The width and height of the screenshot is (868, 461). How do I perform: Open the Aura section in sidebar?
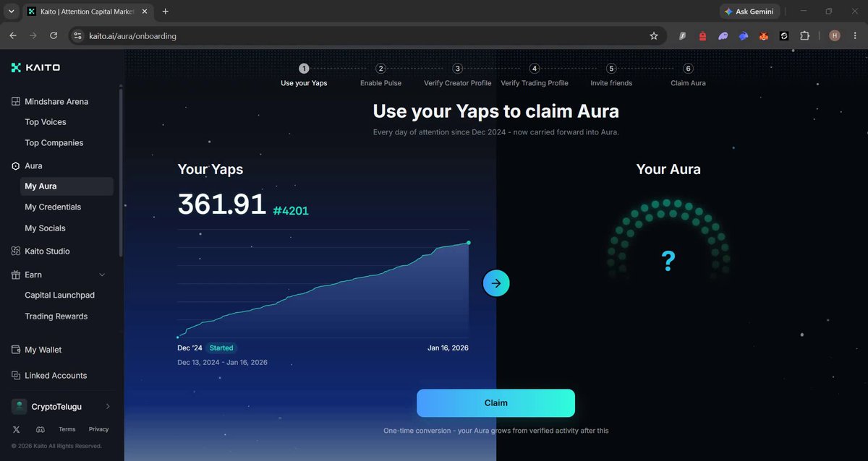pos(33,166)
